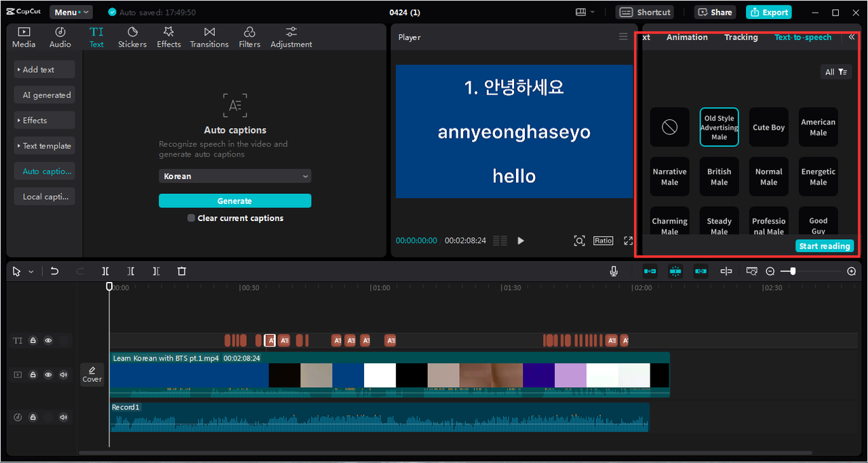Open the Shortcut settings
The width and height of the screenshot is (868, 463).
645,12
